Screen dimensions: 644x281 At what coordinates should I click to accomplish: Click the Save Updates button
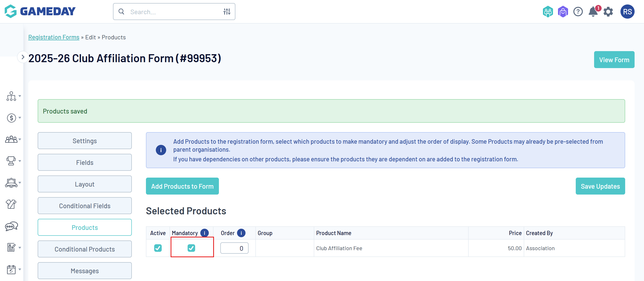[600, 186]
